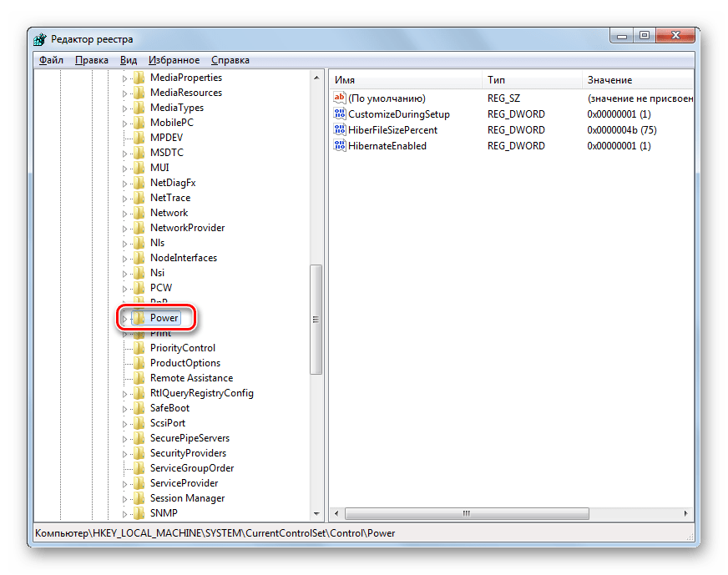
Task: Select the NetTrace key label
Action: 170,198
